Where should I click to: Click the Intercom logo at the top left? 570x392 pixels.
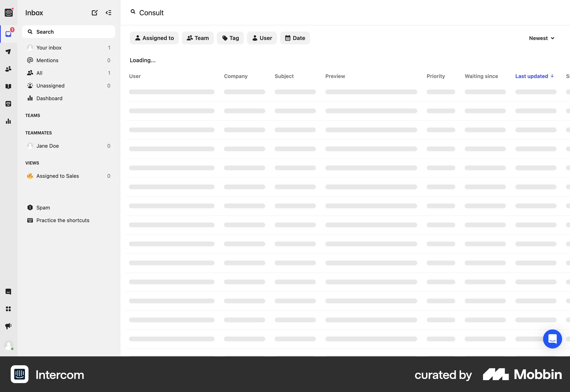click(9, 13)
